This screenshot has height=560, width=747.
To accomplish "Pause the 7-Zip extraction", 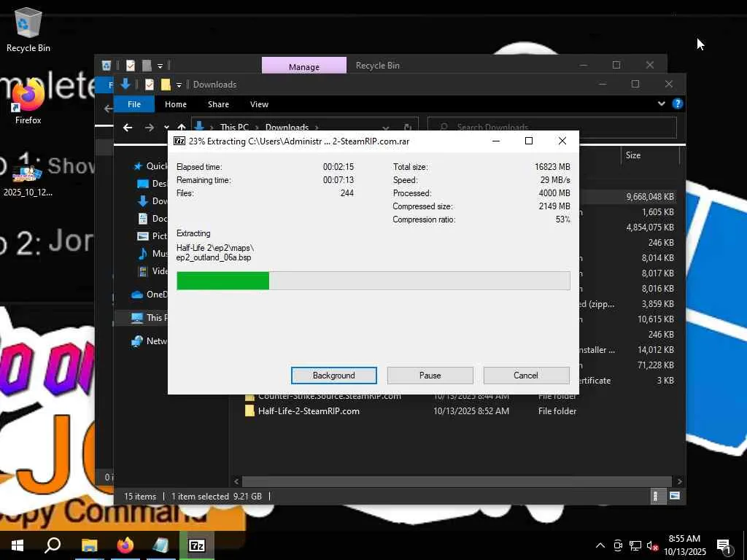I will tap(430, 376).
